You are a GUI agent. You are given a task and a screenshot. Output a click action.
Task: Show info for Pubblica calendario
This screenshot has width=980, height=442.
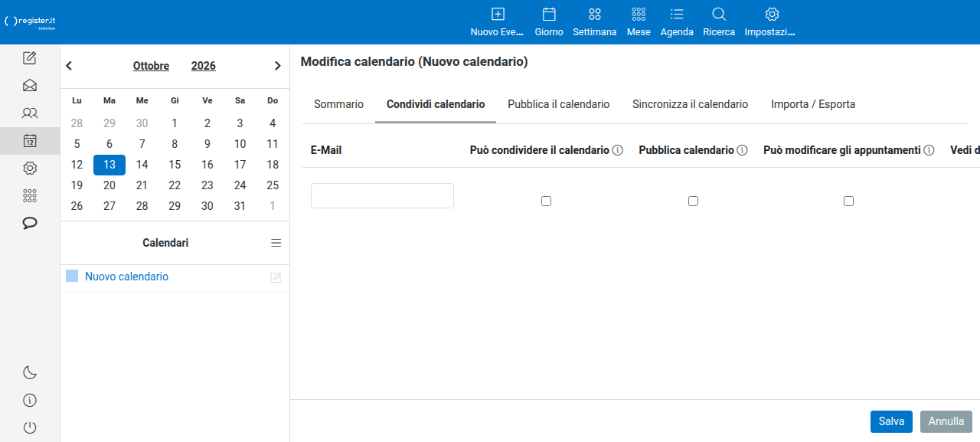tap(743, 151)
